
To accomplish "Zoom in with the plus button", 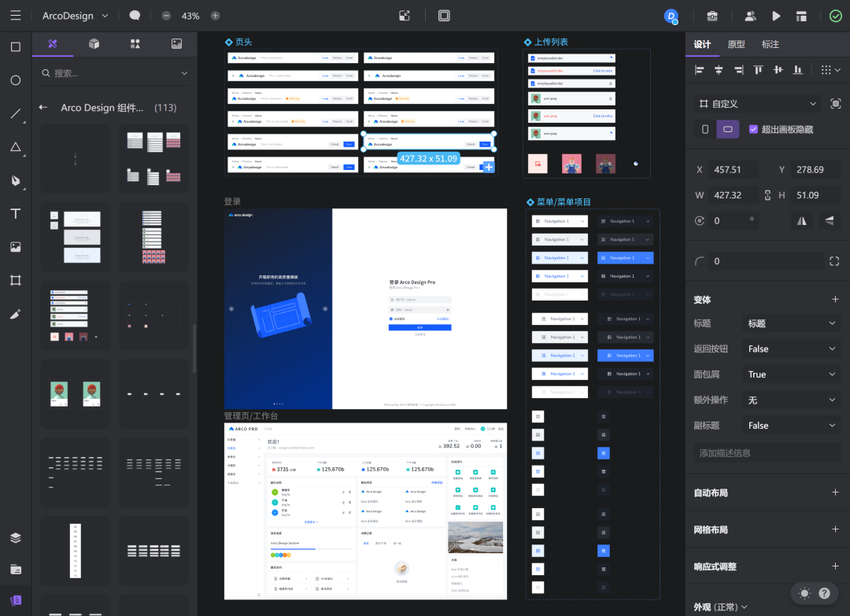I will [x=215, y=16].
